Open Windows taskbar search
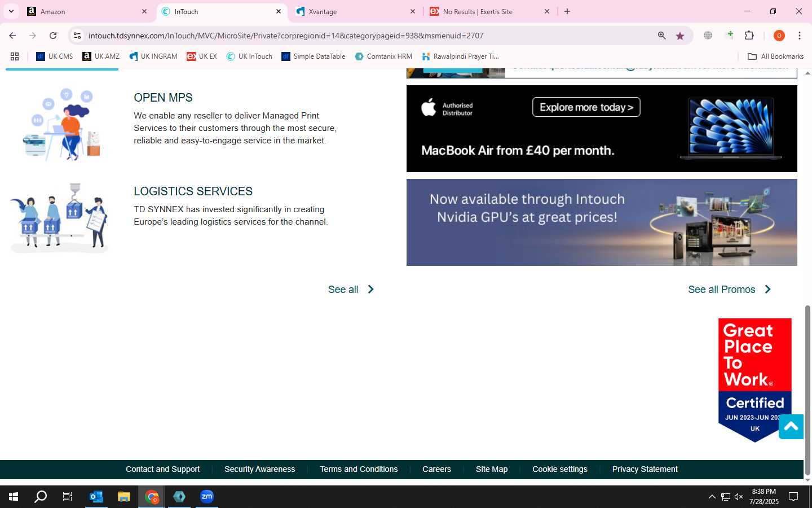812x508 pixels. tap(41, 497)
